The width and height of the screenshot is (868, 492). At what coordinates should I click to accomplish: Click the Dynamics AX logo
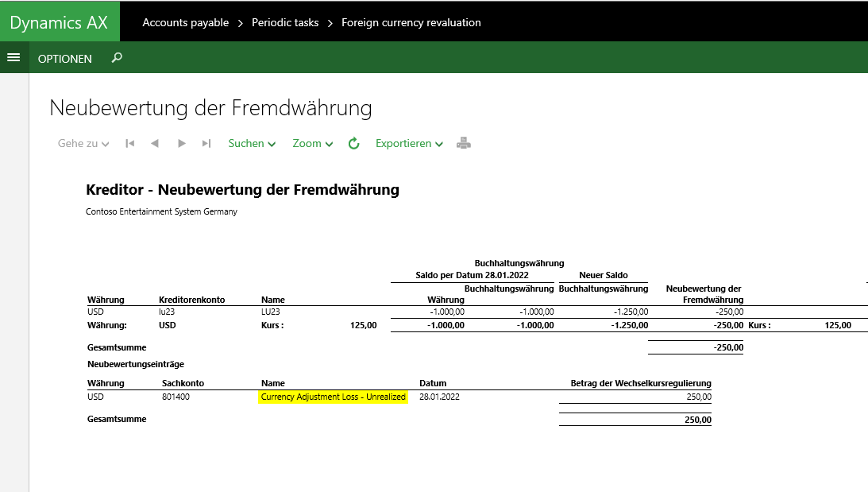click(x=59, y=21)
